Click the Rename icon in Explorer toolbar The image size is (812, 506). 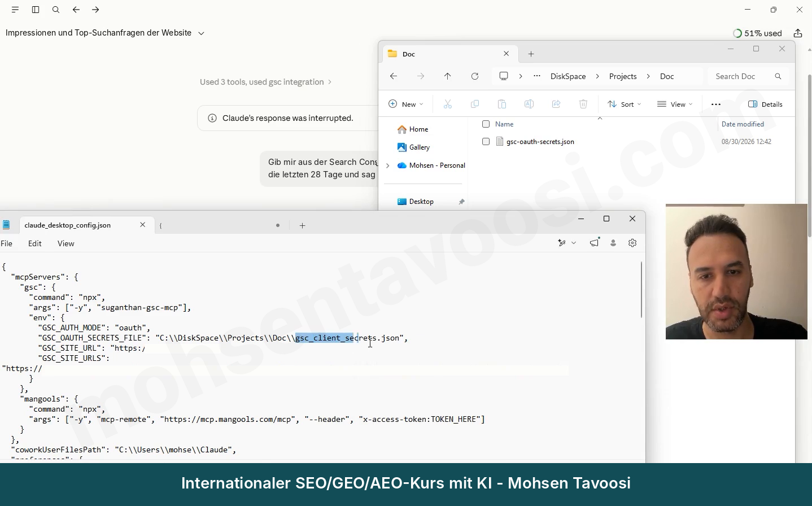(529, 104)
